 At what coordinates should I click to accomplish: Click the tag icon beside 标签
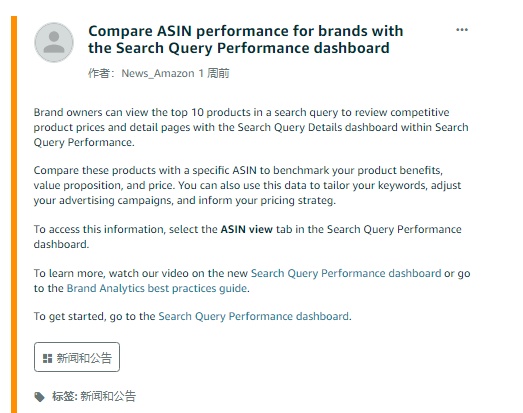point(39,397)
